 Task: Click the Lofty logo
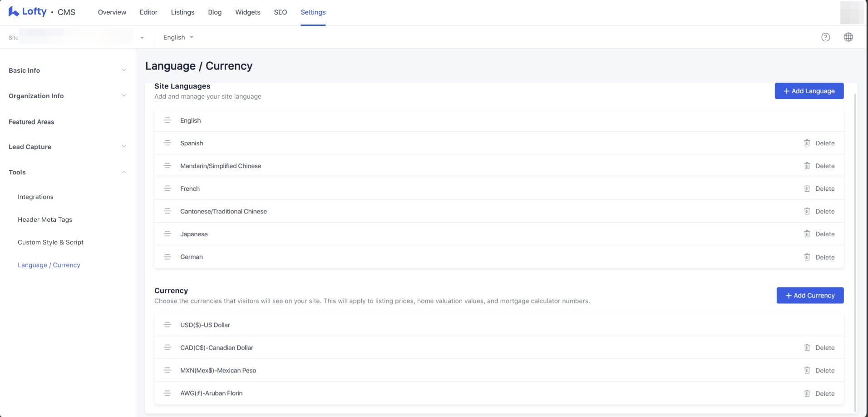click(28, 12)
